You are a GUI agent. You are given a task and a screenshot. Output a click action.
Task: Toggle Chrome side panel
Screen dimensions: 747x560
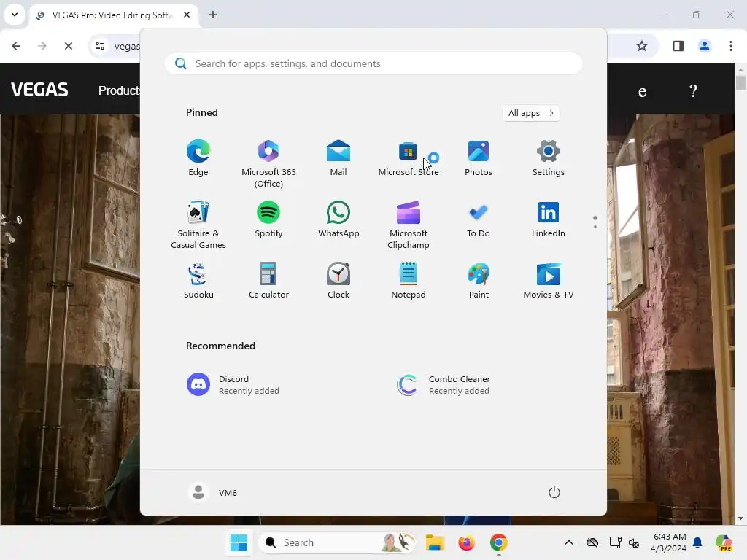point(678,46)
